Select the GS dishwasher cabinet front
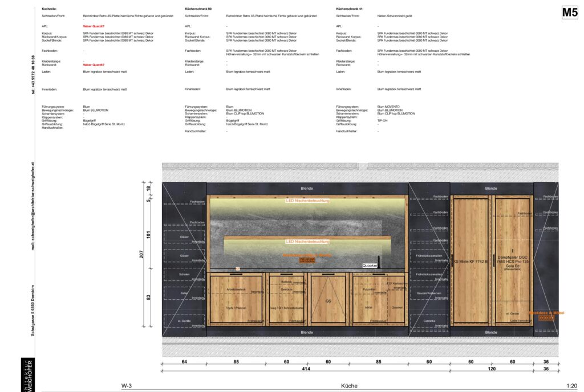Screen dimensions: 584x392 [x=328, y=300]
